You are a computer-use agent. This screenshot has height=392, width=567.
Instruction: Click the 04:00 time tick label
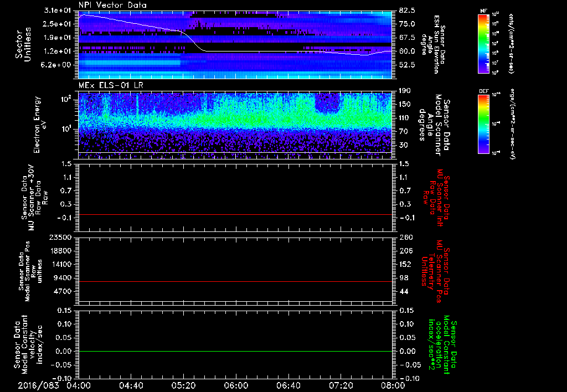(x=79, y=385)
